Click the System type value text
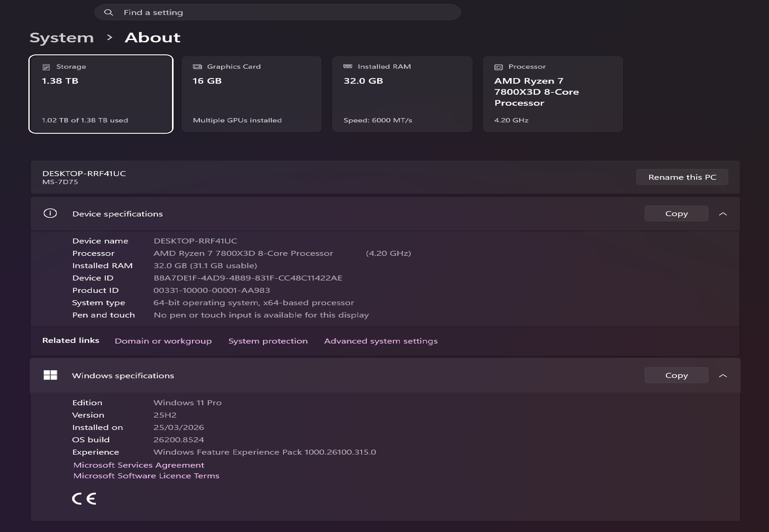The image size is (769, 532). pyautogui.click(x=254, y=302)
